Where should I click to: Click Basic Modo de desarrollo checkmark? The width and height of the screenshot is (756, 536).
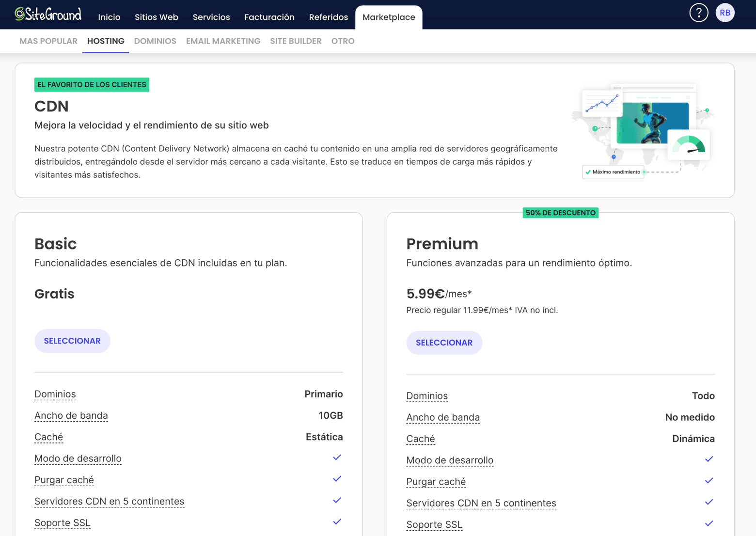[x=337, y=457]
